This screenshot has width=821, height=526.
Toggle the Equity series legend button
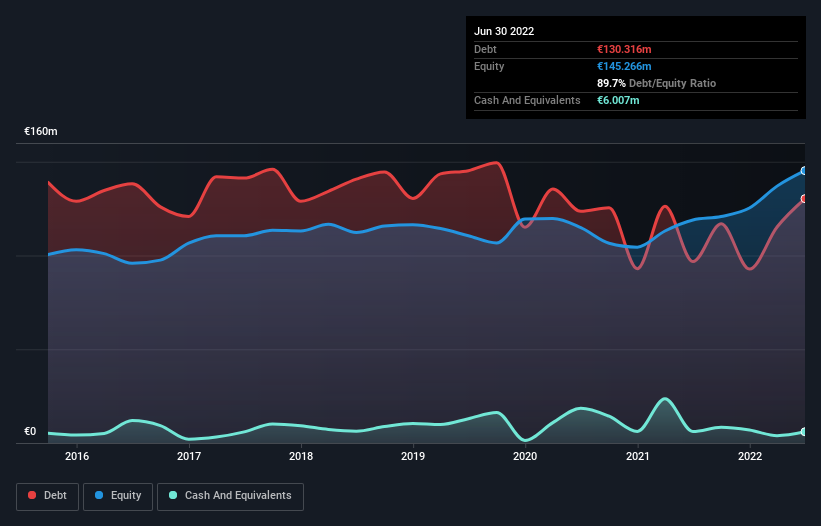pyautogui.click(x=118, y=496)
